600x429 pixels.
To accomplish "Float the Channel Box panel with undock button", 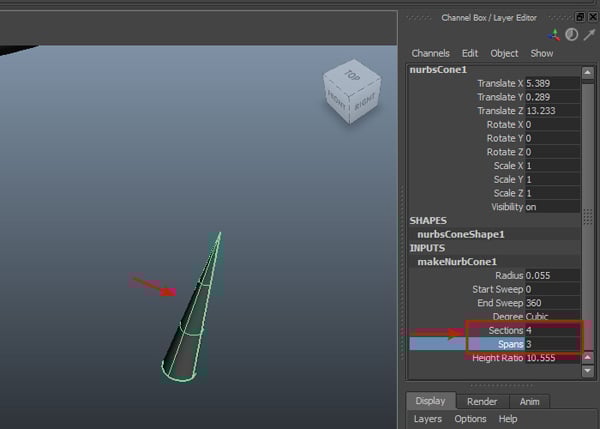I will coord(581,17).
